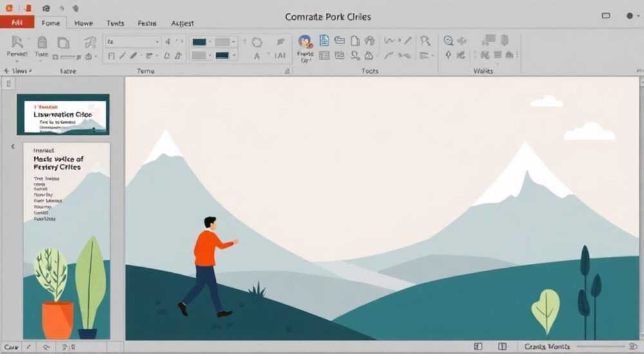Open the Actjest ribbon tab
Image resolution: width=644 pixels, height=354 pixels.
click(182, 23)
